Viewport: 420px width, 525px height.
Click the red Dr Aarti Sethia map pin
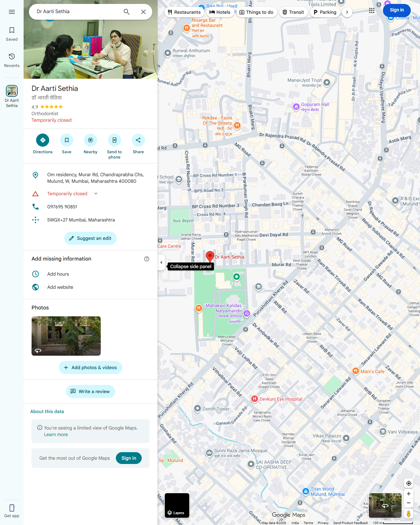(x=210, y=256)
